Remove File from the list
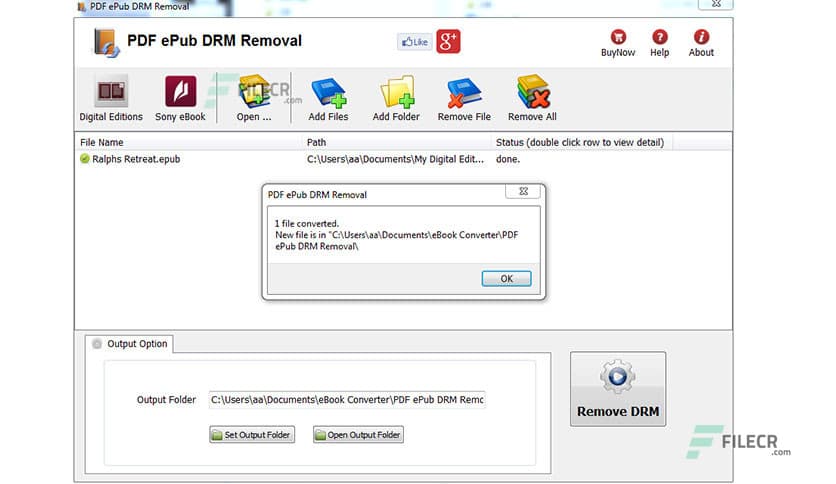This screenshot has width=836, height=484. pyautogui.click(x=464, y=99)
